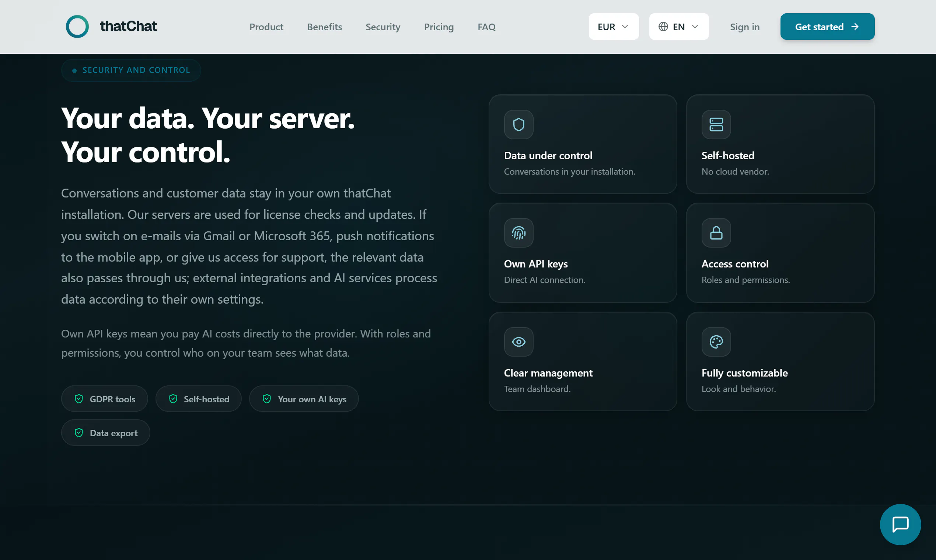Click the server icon in Self-hosted card
Screen dimensions: 936x560
tap(716, 125)
